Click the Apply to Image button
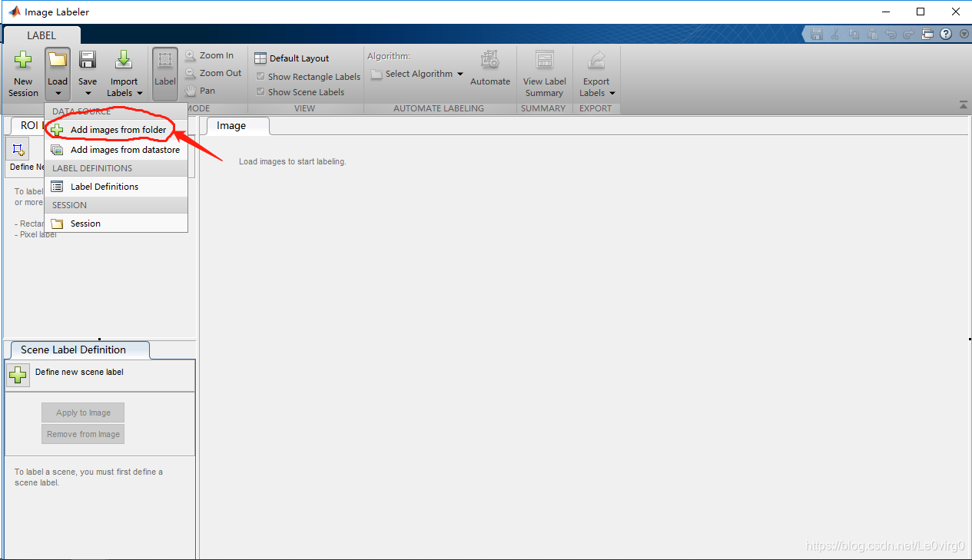The height and width of the screenshot is (560, 972). [83, 413]
